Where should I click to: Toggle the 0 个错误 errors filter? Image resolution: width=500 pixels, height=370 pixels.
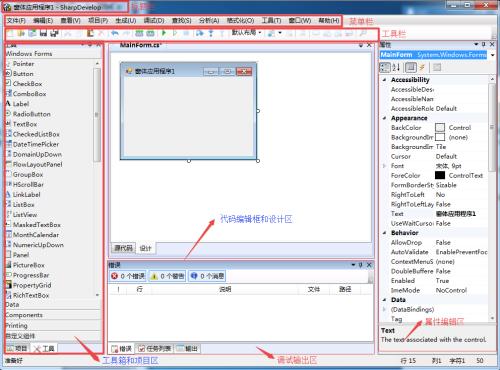point(128,276)
